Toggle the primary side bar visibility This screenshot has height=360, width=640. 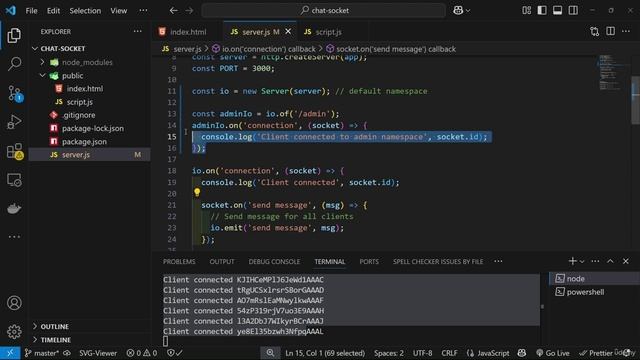pos(542,10)
